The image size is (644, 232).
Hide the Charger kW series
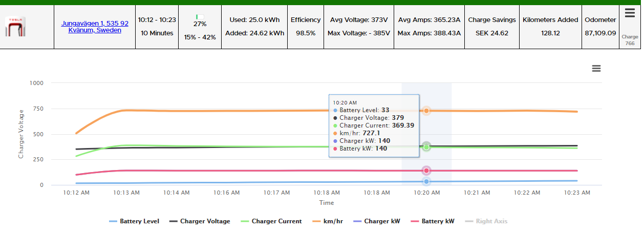coord(376,221)
